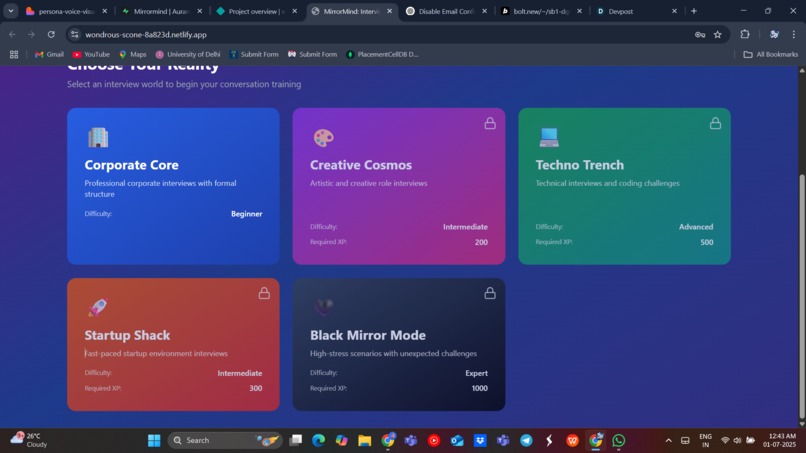806x453 pixels.
Task: Expand the tab search dropdown
Action: tap(11, 11)
